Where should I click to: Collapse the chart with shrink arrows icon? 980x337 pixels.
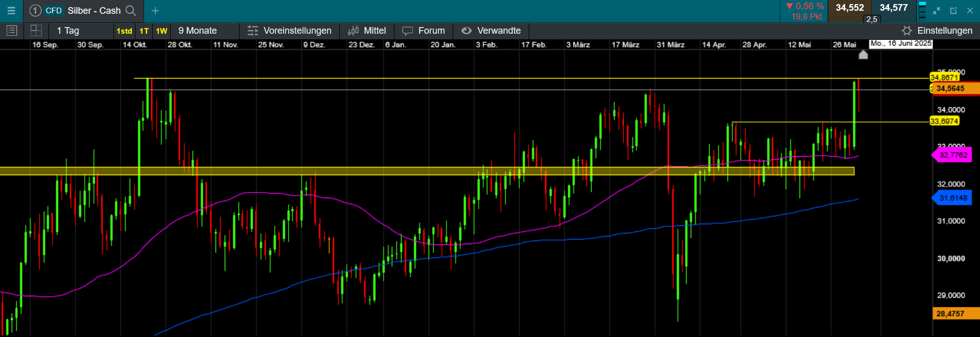tap(937, 11)
